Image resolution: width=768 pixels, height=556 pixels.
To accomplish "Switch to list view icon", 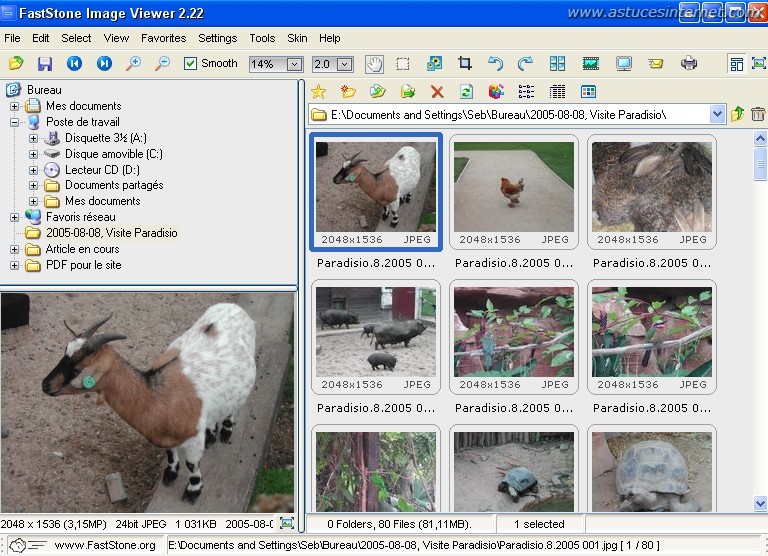I will 526,92.
